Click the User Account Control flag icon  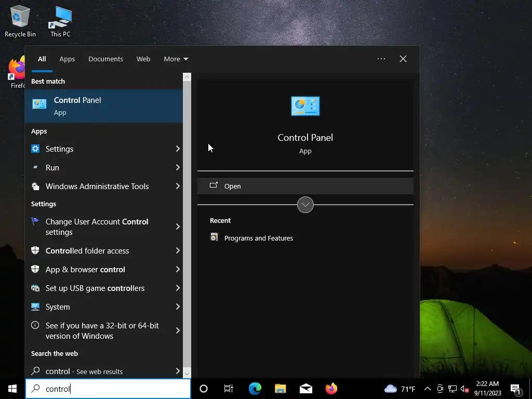tap(35, 221)
